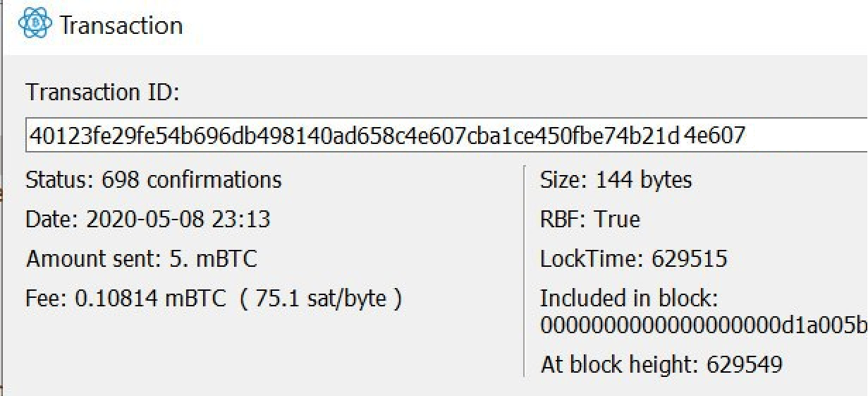Click the Status 698 confirmations text
The width and height of the screenshot is (868, 396).
(154, 179)
